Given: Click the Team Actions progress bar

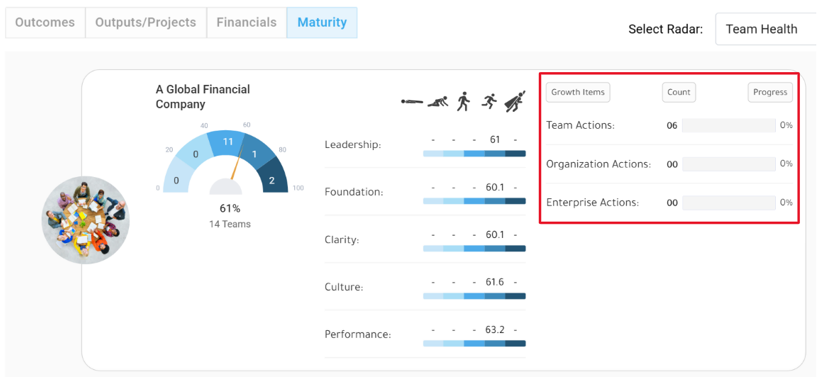Looking at the screenshot, I should click(729, 126).
